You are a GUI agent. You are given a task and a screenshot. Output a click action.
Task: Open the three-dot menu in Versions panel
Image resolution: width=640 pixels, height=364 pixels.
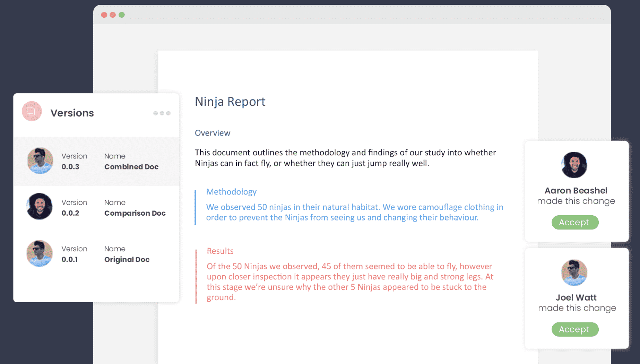coord(162,113)
